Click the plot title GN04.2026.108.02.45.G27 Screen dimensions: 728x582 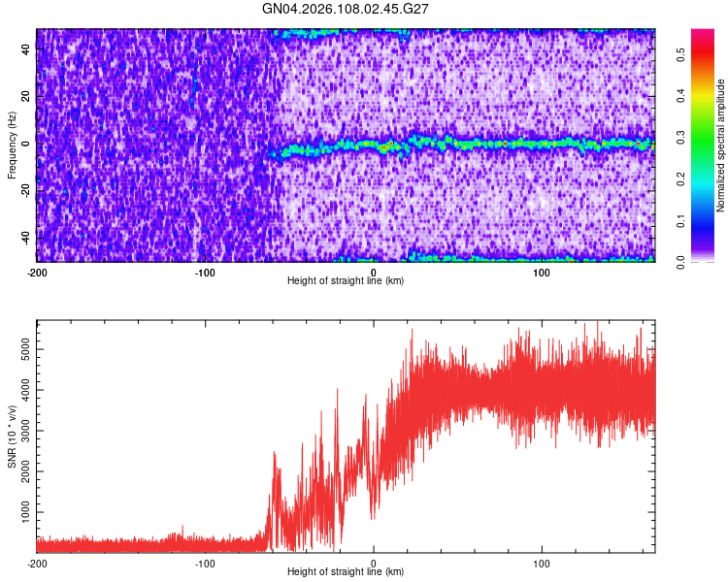[345, 9]
